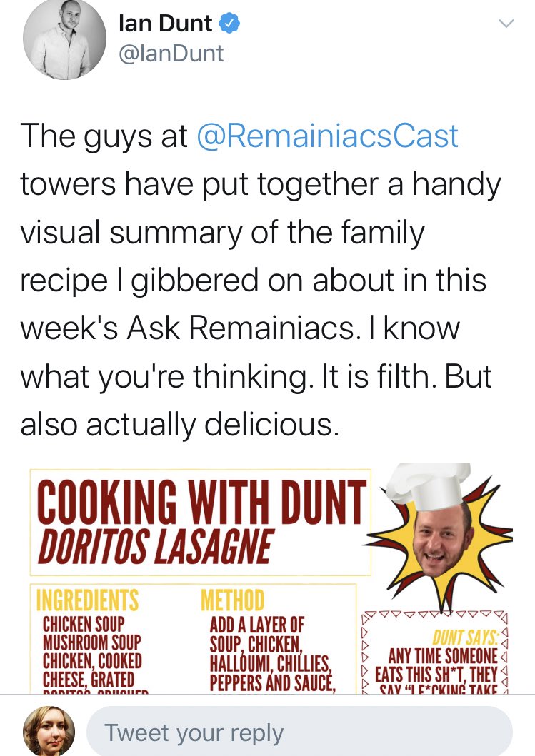Open the Ian Dunt display name
The image size is (535, 756).
[165, 23]
